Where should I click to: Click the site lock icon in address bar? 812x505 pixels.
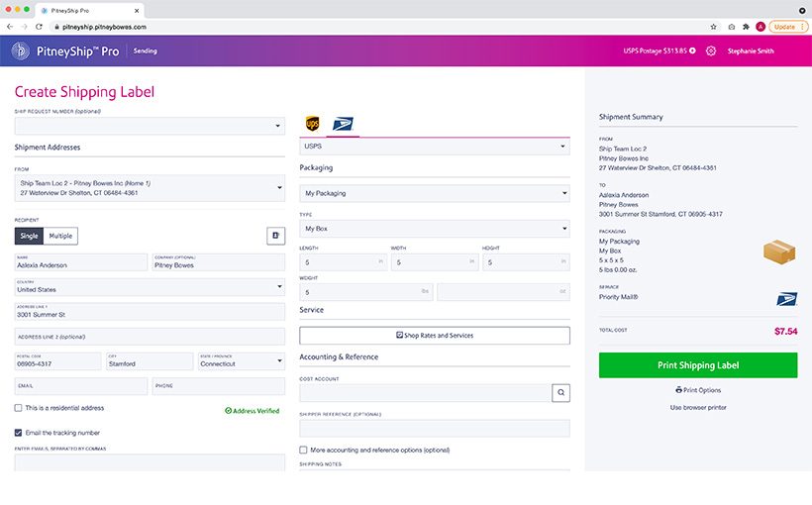55,27
